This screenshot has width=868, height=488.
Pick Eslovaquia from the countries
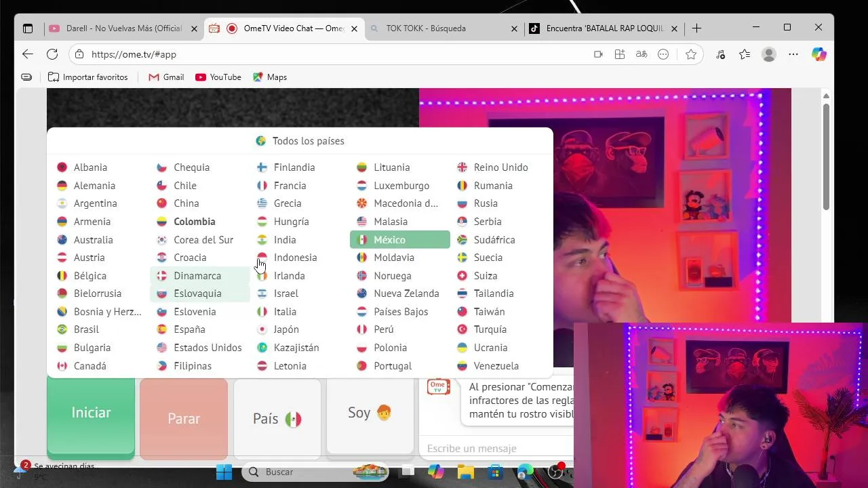pos(200,293)
